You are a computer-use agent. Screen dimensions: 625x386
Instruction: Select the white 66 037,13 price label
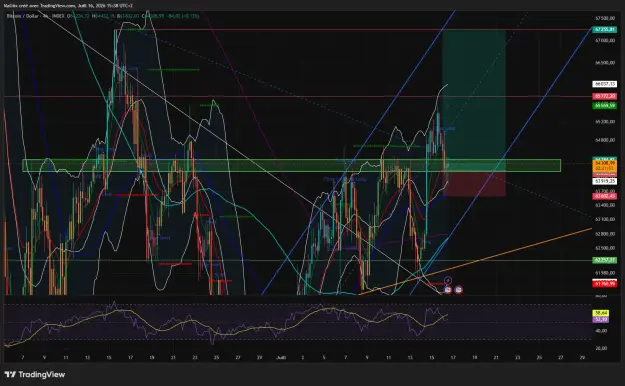[604, 84]
